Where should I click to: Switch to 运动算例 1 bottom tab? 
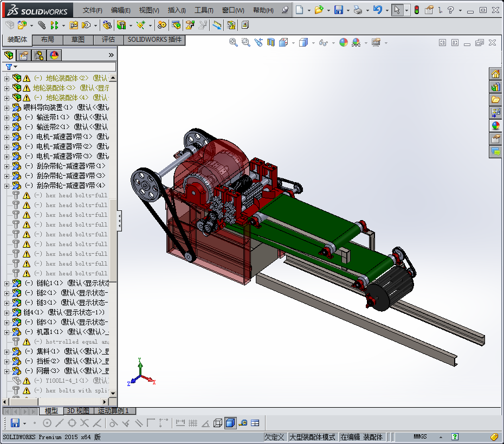(x=113, y=410)
